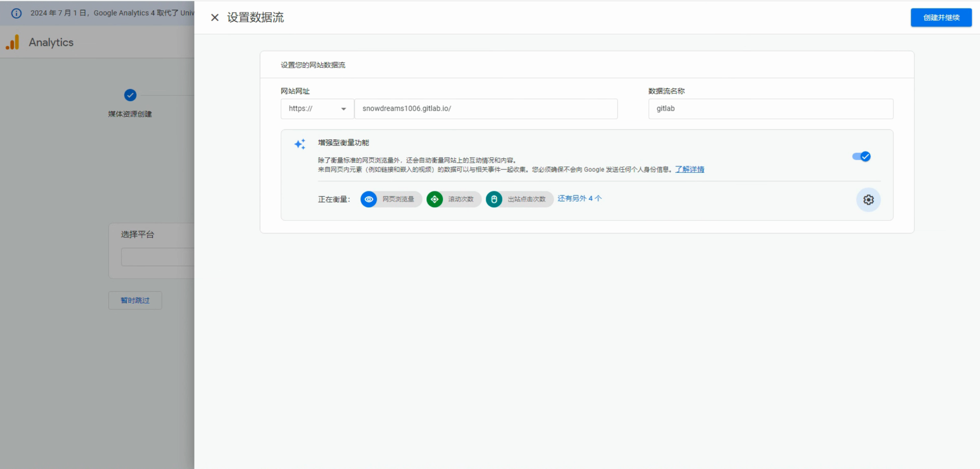Disable the enhanced measurement toggle
Screen dimensions: 980x469
(x=861, y=157)
